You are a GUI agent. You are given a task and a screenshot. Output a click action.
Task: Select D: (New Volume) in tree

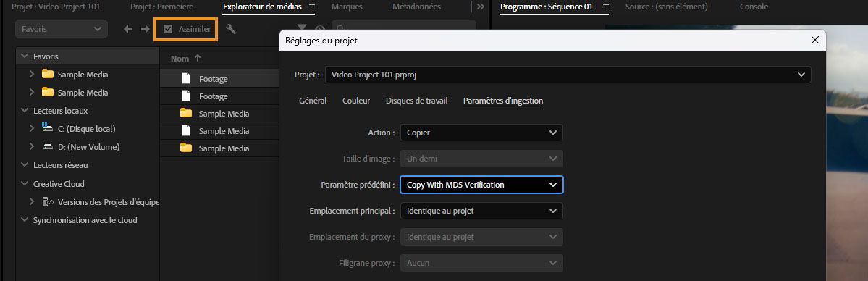pyautogui.click(x=88, y=147)
